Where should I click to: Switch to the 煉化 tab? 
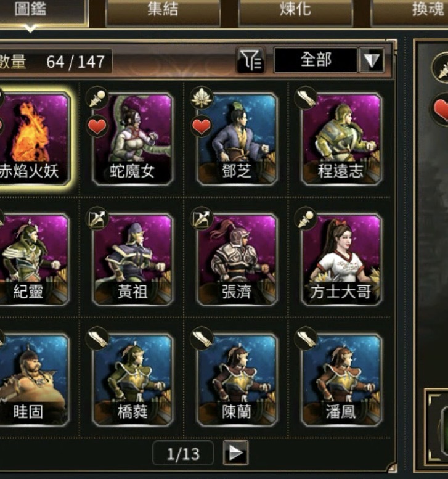(295, 11)
